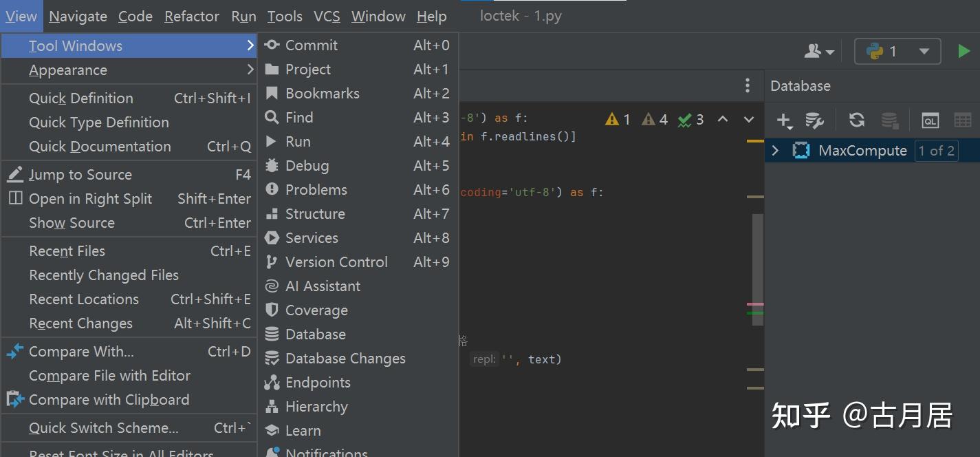Open the AI Assistant tool window
980x457 pixels.
tap(323, 286)
